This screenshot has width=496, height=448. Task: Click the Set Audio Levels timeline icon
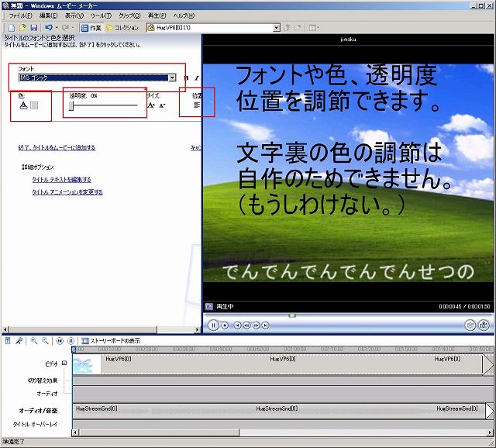8,341
